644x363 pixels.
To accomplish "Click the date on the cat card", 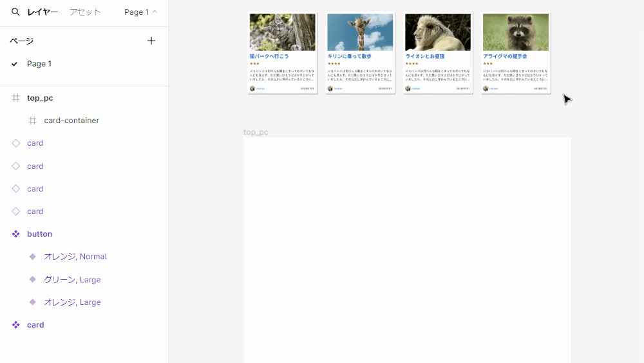I will (x=307, y=88).
